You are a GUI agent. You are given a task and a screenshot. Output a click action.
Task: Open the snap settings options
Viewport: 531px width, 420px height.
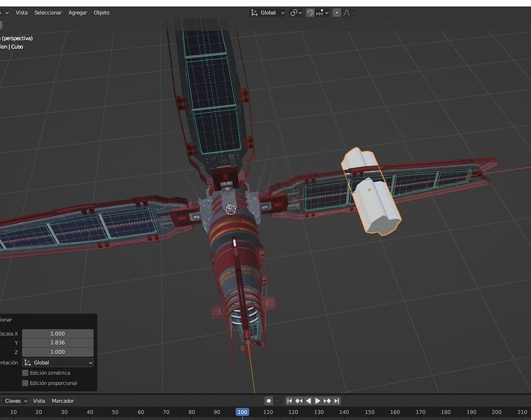pos(326,12)
